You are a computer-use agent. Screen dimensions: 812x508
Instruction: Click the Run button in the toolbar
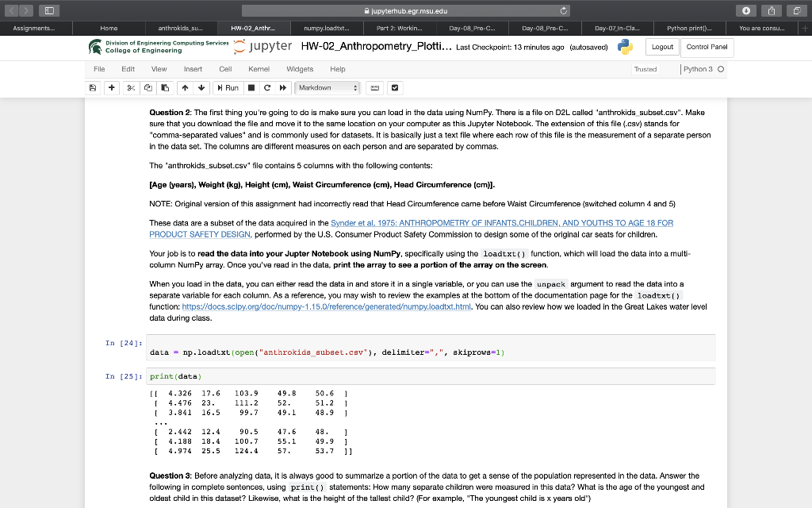228,87
